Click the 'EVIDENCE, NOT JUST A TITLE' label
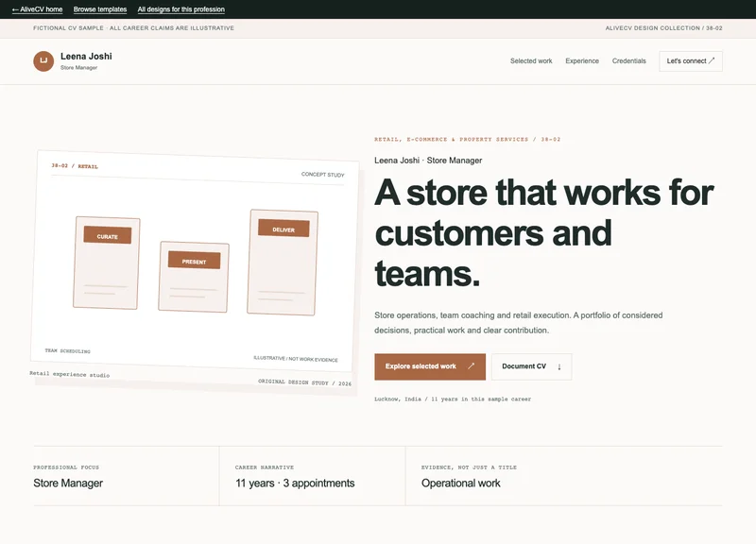The width and height of the screenshot is (756, 544). pyautogui.click(x=469, y=467)
